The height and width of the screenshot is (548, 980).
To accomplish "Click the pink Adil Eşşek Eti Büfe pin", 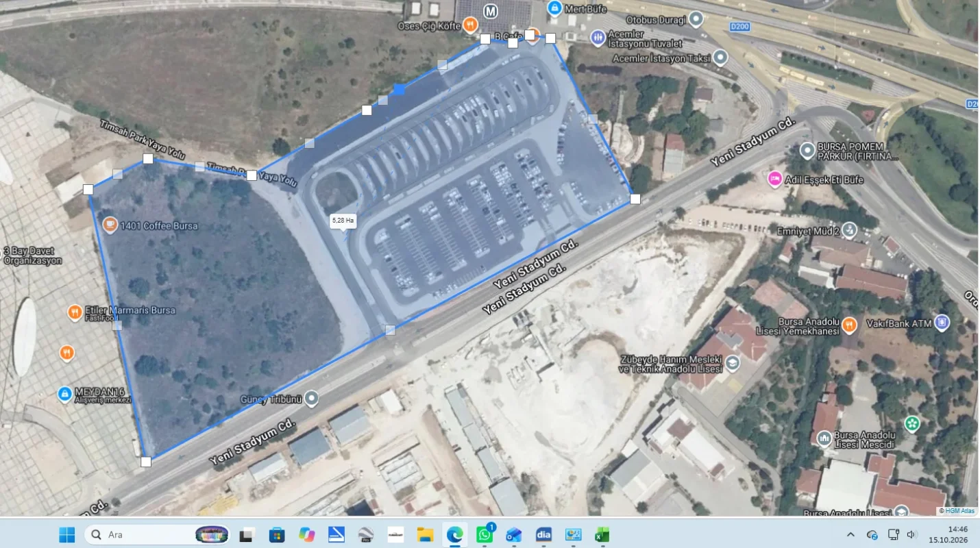I will pos(775,179).
